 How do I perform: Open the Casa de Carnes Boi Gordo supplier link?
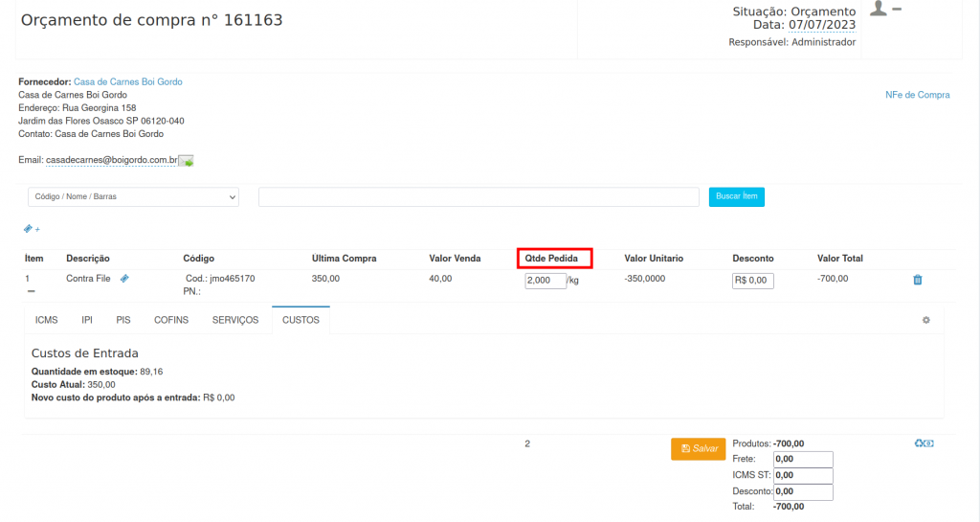coord(127,82)
